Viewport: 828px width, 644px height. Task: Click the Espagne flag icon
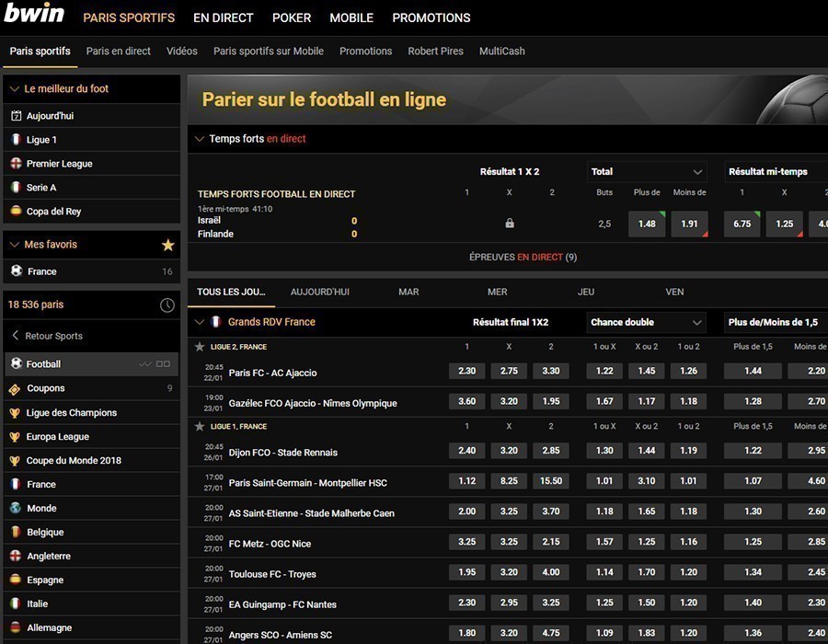pyautogui.click(x=16, y=579)
